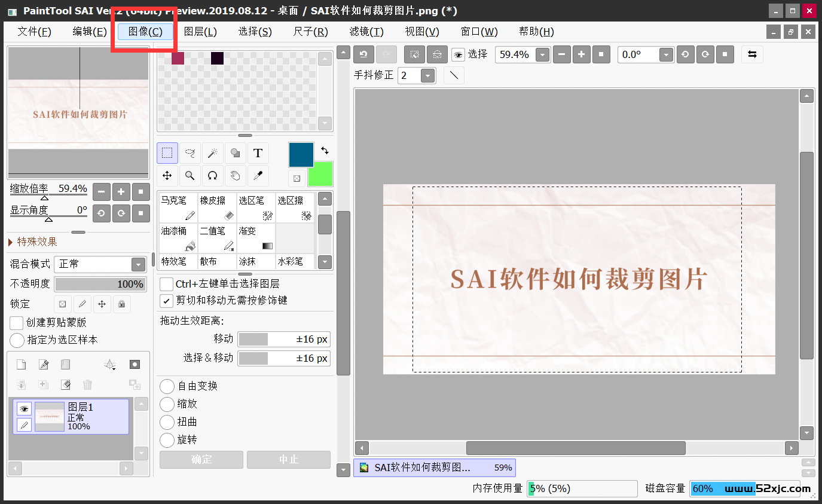This screenshot has width=822, height=504.
Task: Select the rectangular selection tool
Action: 167,153
